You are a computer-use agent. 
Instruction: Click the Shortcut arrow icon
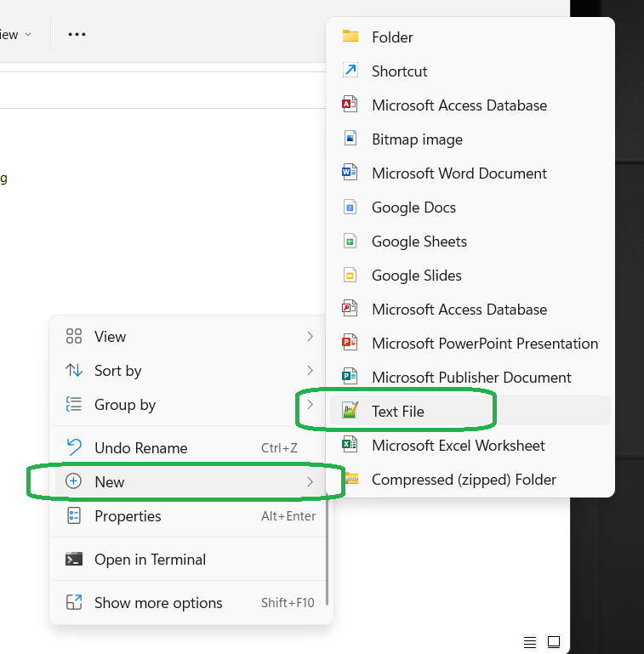350,71
